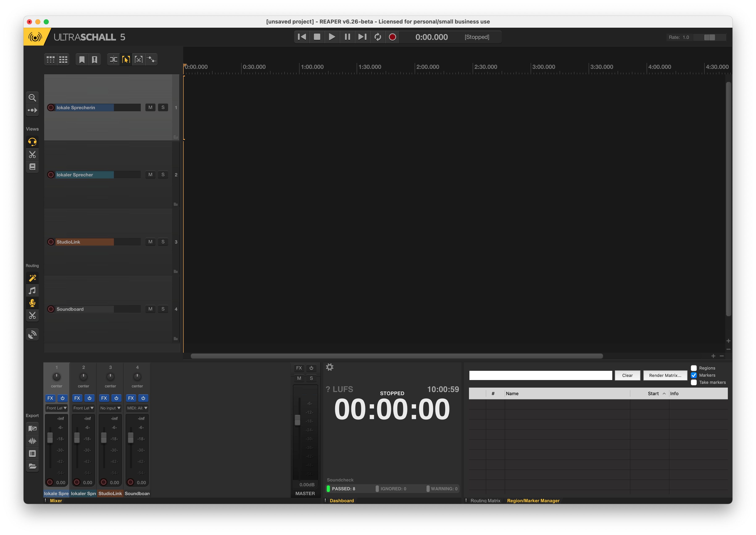Click the waveform export icon under Export
Viewport: 756px width, 535px height.
tap(32, 441)
